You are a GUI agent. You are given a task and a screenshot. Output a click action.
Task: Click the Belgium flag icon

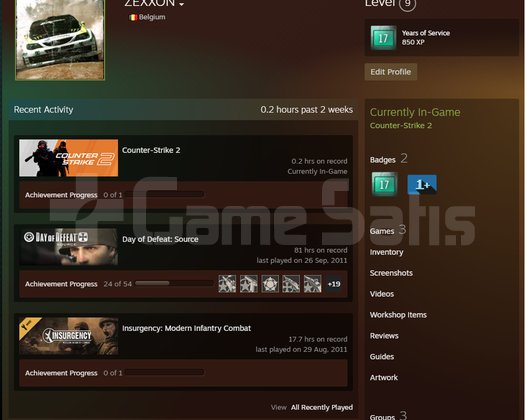pyautogui.click(x=133, y=17)
